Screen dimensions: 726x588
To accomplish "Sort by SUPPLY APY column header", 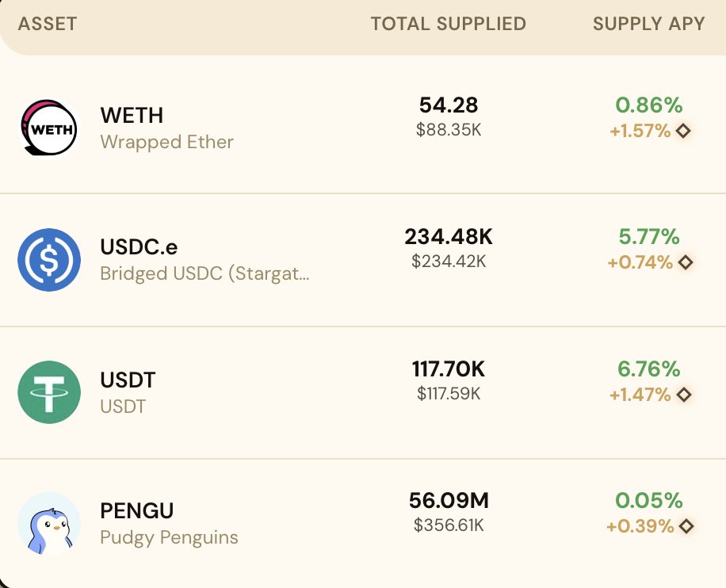I will [x=648, y=24].
